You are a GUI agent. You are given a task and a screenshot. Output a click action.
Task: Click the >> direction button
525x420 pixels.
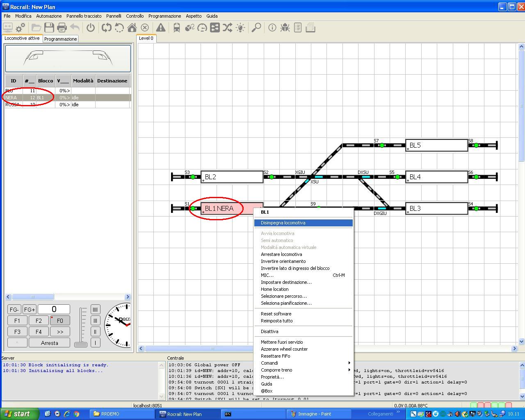pyautogui.click(x=60, y=332)
